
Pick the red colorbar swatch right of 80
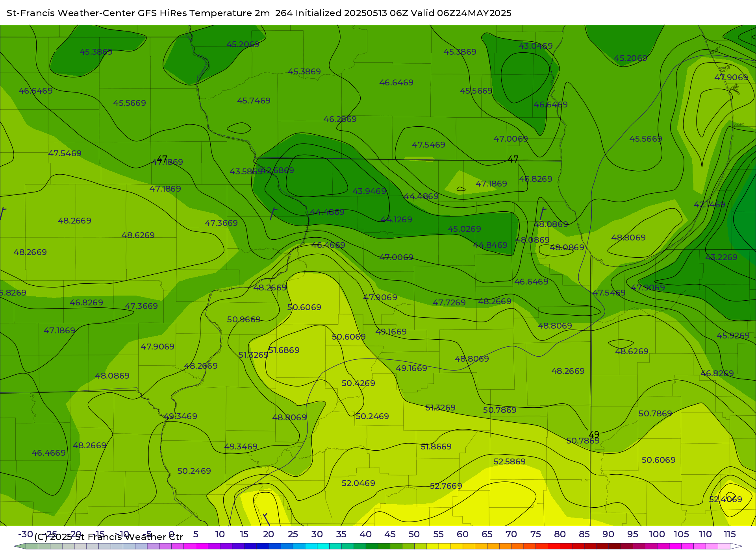click(566, 546)
